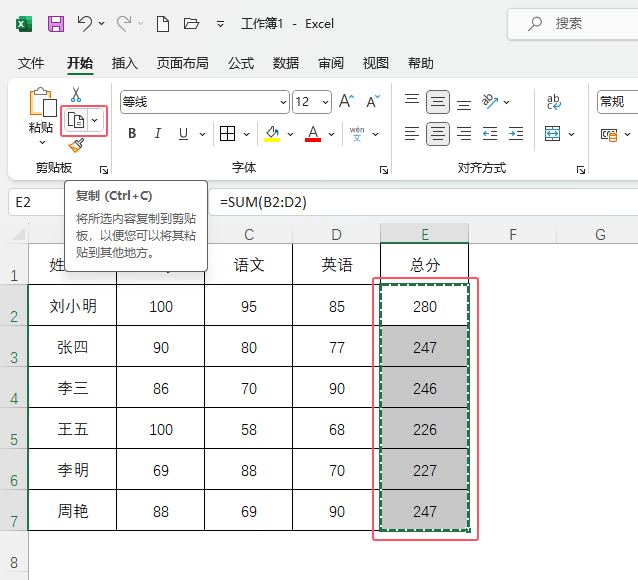Click the text Orientation icon
Viewport: 638px width, 580px height.
(x=490, y=102)
